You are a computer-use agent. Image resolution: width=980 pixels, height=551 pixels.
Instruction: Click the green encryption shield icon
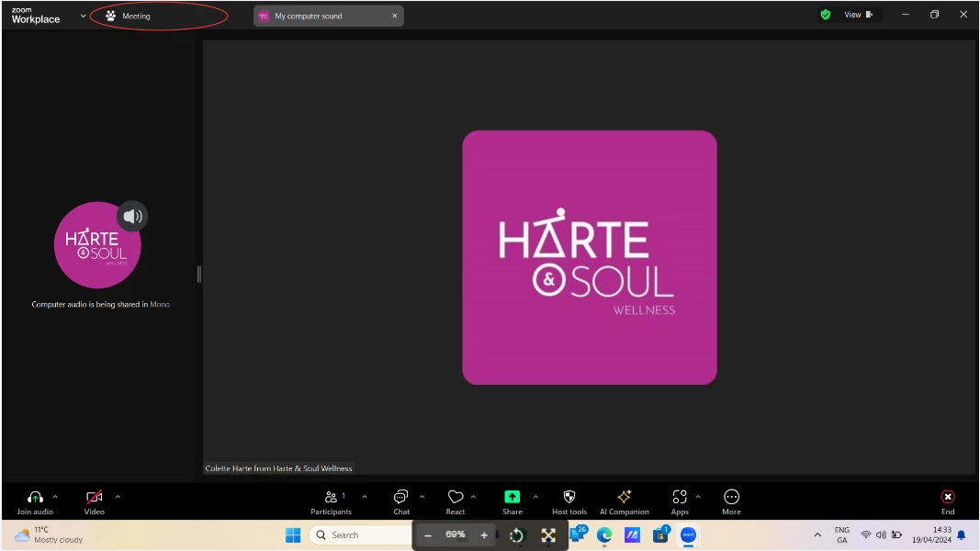[x=826, y=15]
